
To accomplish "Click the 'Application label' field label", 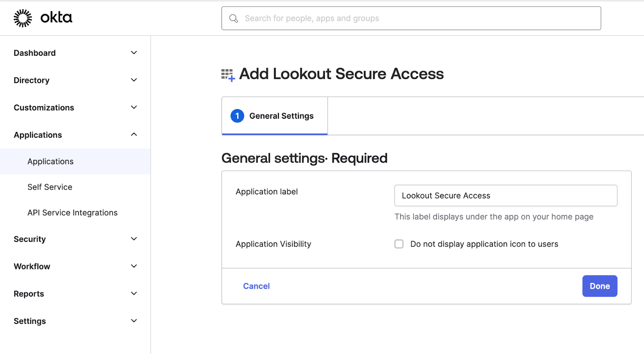I will pyautogui.click(x=266, y=192).
